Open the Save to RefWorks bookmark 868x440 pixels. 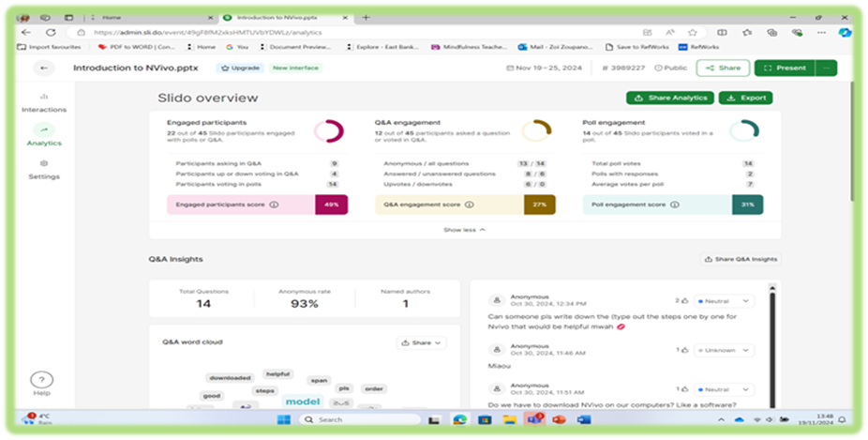tap(637, 47)
